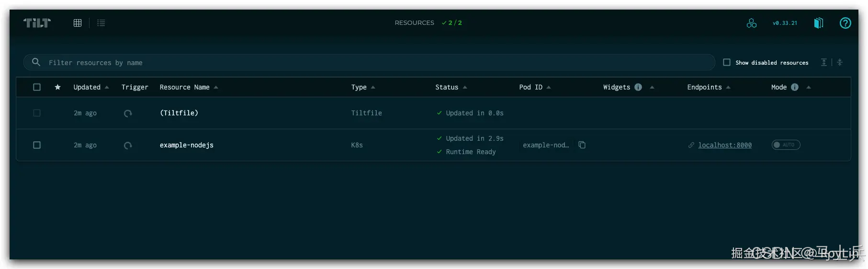The height and width of the screenshot is (269, 868).
Task: Open the help question mark icon
Action: coord(845,22)
